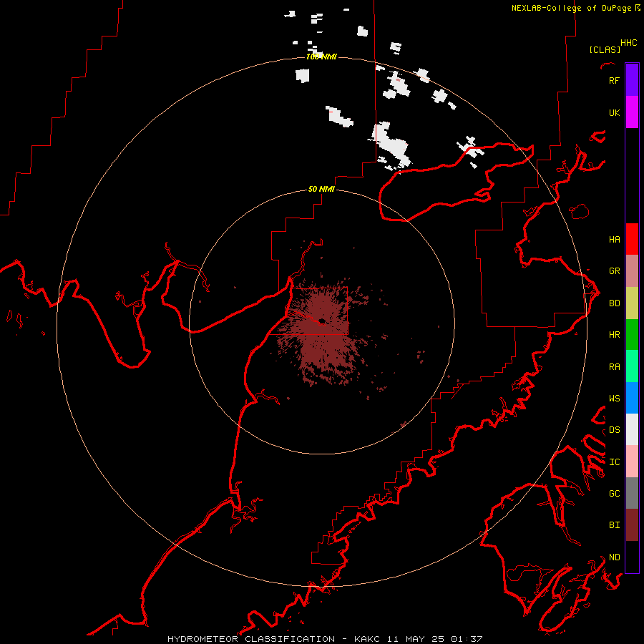Click the DS legend label
The image size is (644, 644).
(x=614, y=429)
